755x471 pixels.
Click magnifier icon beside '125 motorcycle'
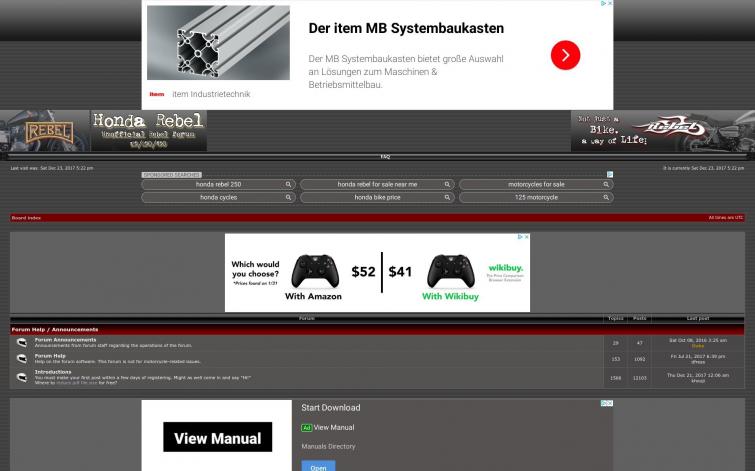[x=606, y=197]
